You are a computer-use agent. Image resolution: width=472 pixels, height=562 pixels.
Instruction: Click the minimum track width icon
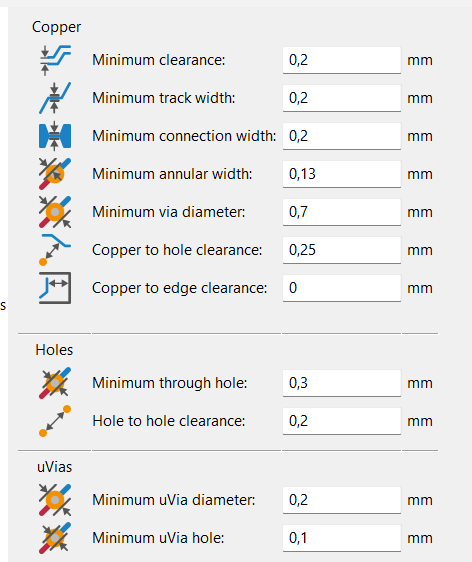coord(55,98)
